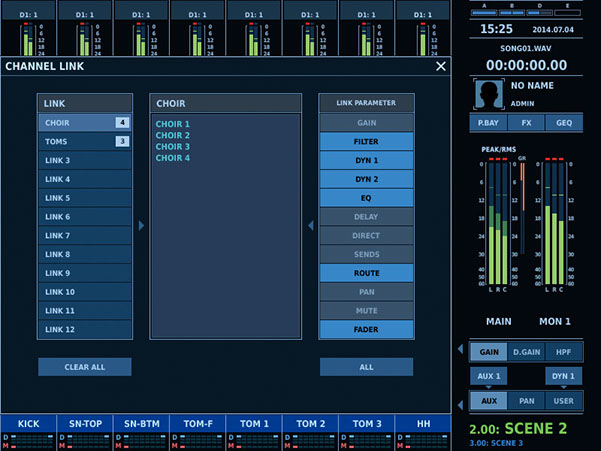Select LINK 3 in list
This screenshot has width=601, height=451.
click(x=85, y=161)
